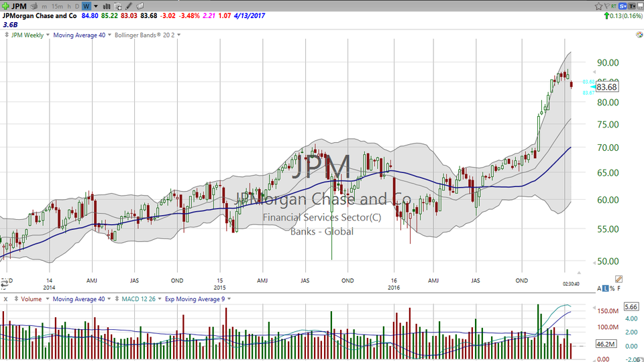Toggle the % percent scale option
The image size is (644, 362).
click(x=612, y=288)
